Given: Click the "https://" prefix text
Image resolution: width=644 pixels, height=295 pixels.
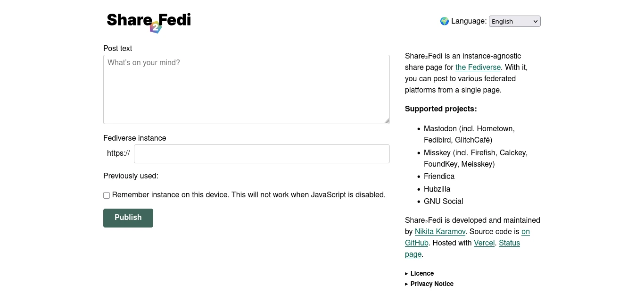Looking at the screenshot, I should coord(118,153).
